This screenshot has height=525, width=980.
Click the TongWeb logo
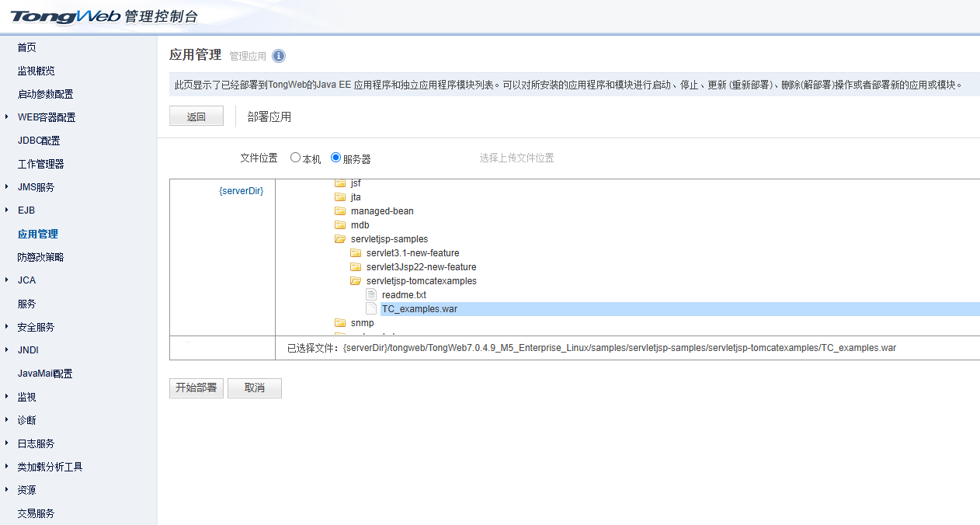(x=105, y=16)
